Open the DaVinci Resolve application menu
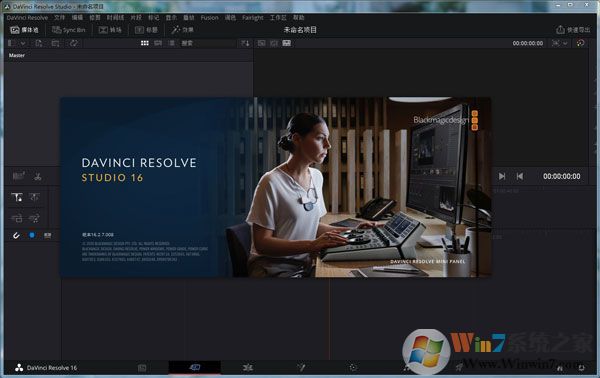This screenshot has width=600, height=378. click(27, 18)
